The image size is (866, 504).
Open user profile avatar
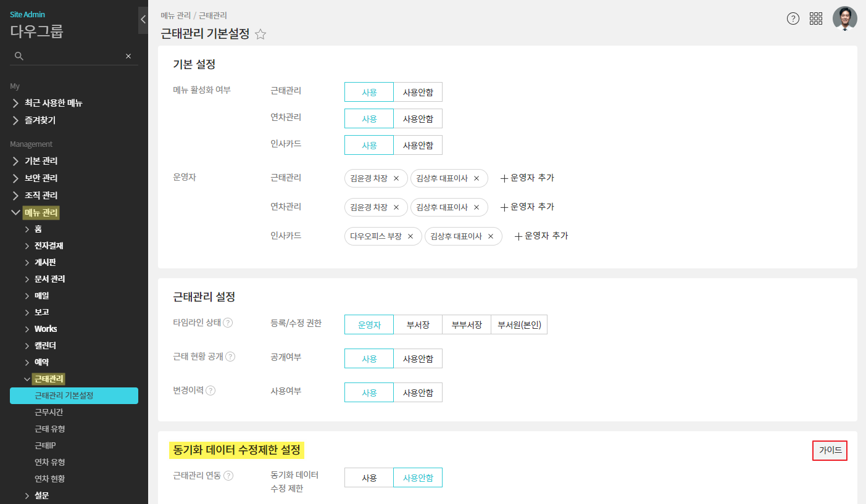(844, 19)
